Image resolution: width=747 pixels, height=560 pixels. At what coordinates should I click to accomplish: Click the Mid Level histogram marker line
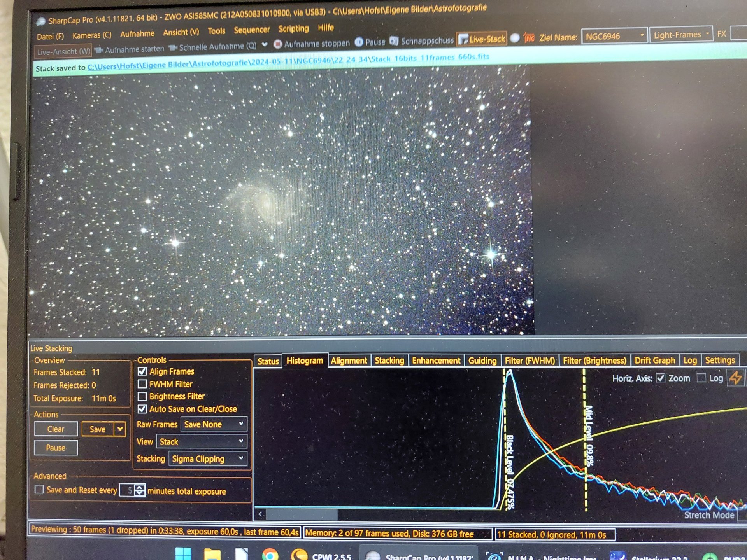pos(585,439)
